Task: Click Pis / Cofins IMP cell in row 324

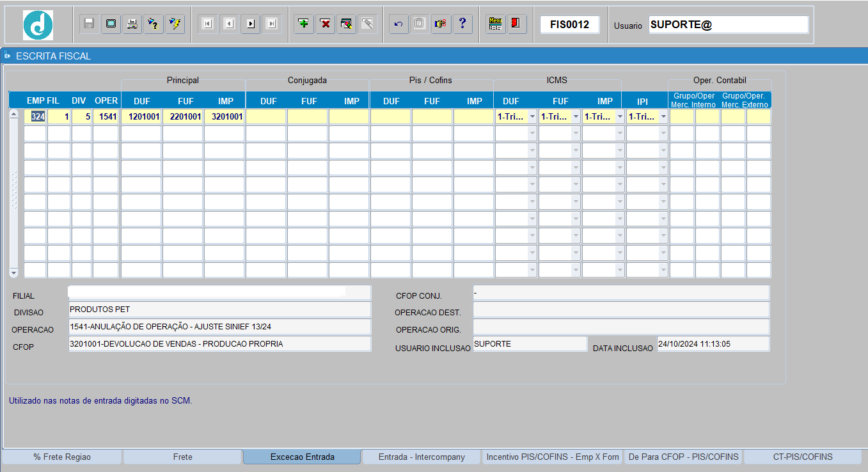Action: click(473, 117)
